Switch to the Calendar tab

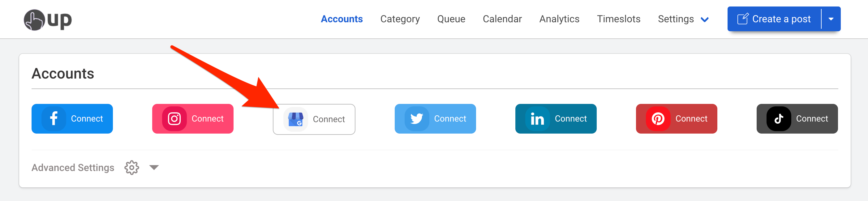tap(502, 19)
